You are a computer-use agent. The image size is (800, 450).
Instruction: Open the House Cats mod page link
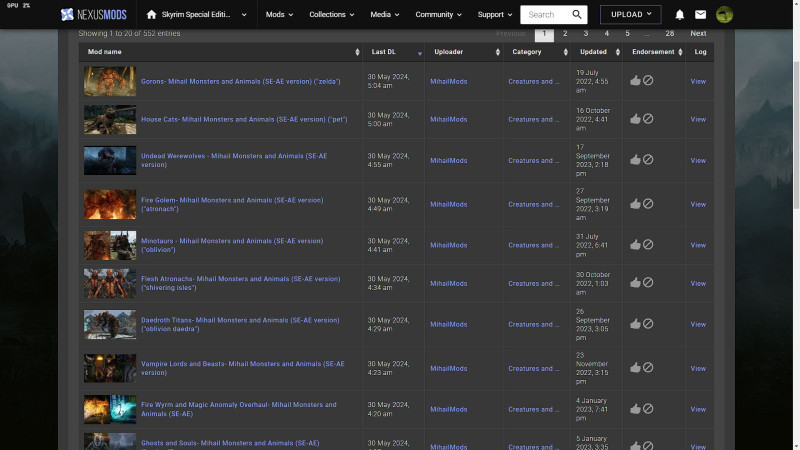(x=244, y=119)
